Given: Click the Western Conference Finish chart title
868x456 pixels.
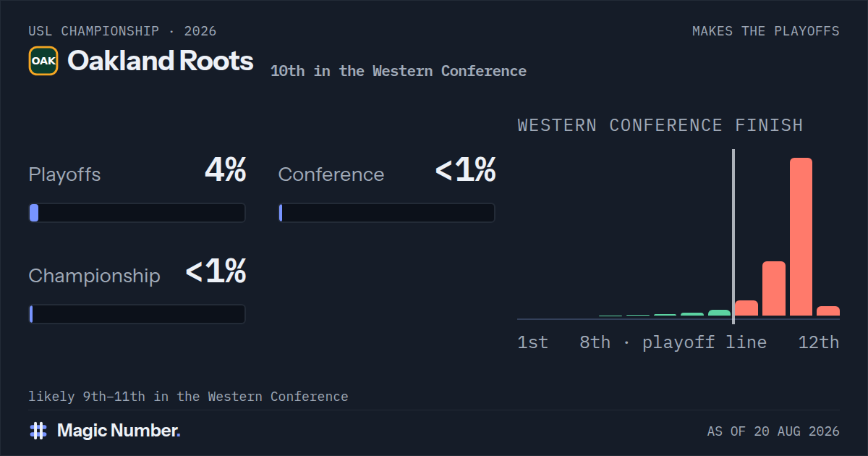Looking at the screenshot, I should [x=660, y=125].
